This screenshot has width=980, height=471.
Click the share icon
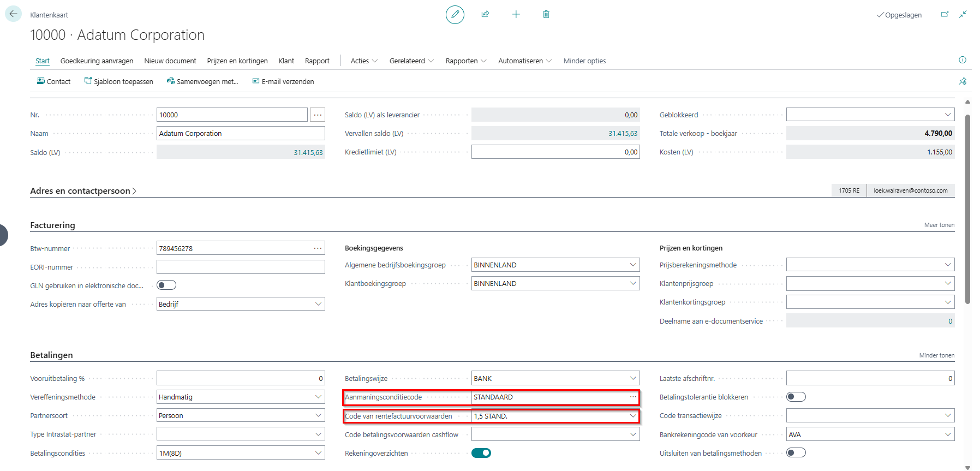coord(485,15)
